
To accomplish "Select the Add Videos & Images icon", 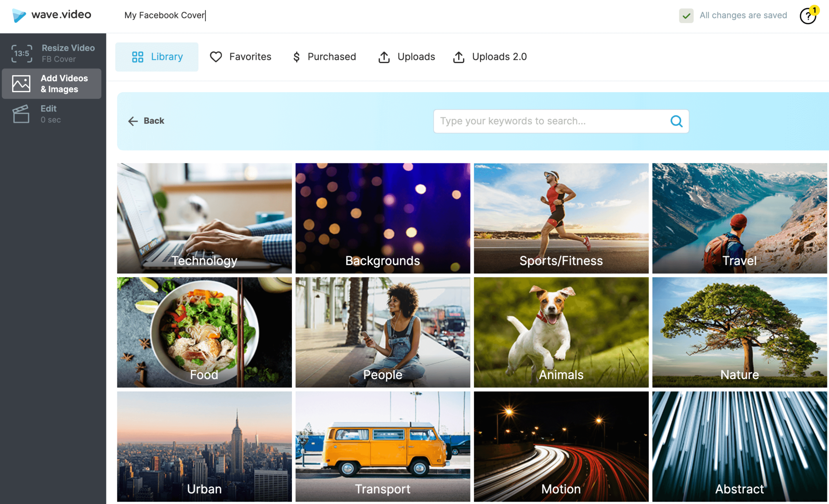I will [x=21, y=84].
